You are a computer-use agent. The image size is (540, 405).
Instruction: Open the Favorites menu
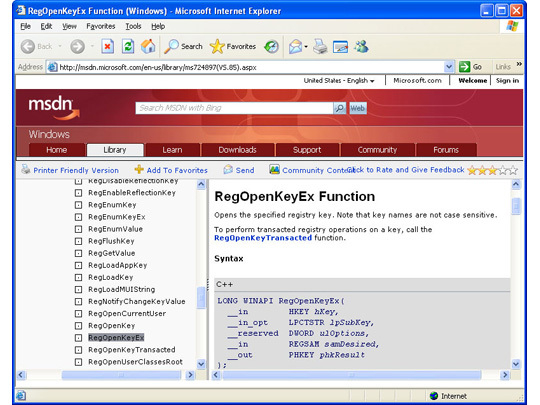click(x=101, y=26)
